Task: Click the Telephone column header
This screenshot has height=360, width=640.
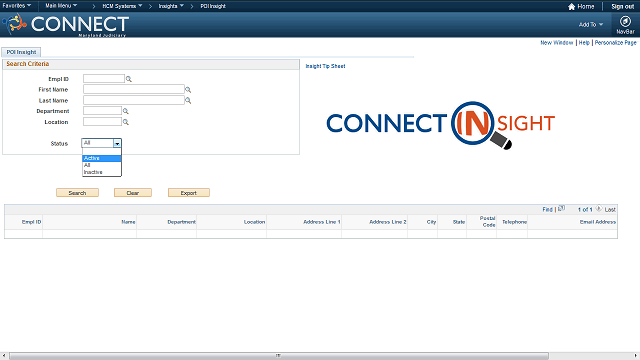Action: click(x=514, y=222)
